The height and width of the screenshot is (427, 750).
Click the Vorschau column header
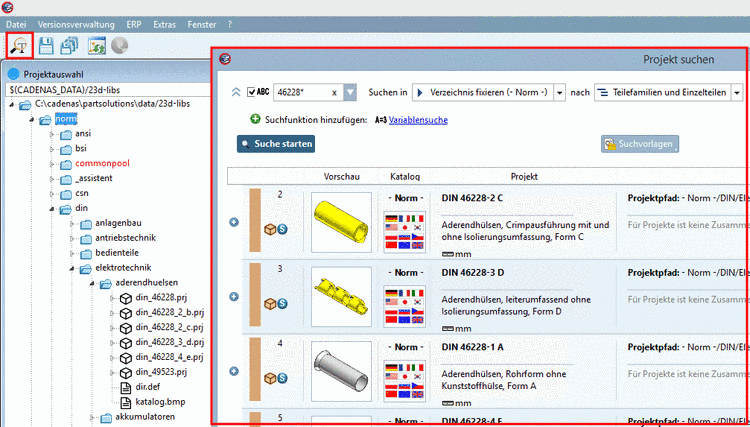(342, 176)
